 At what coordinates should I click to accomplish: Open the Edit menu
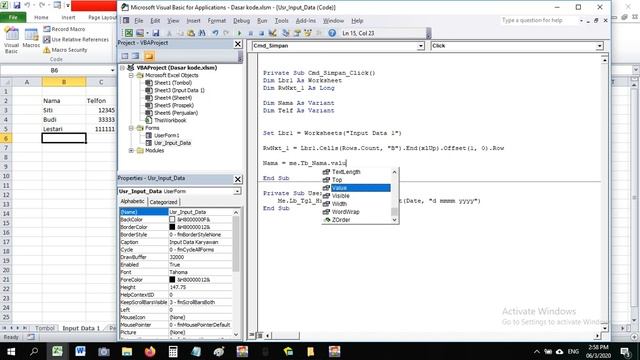155,21
